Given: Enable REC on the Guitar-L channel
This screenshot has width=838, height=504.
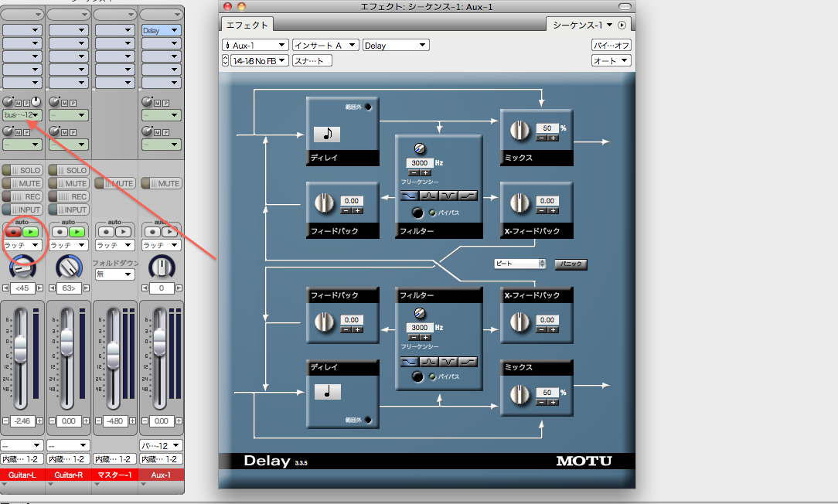Looking at the screenshot, I should tap(22, 196).
